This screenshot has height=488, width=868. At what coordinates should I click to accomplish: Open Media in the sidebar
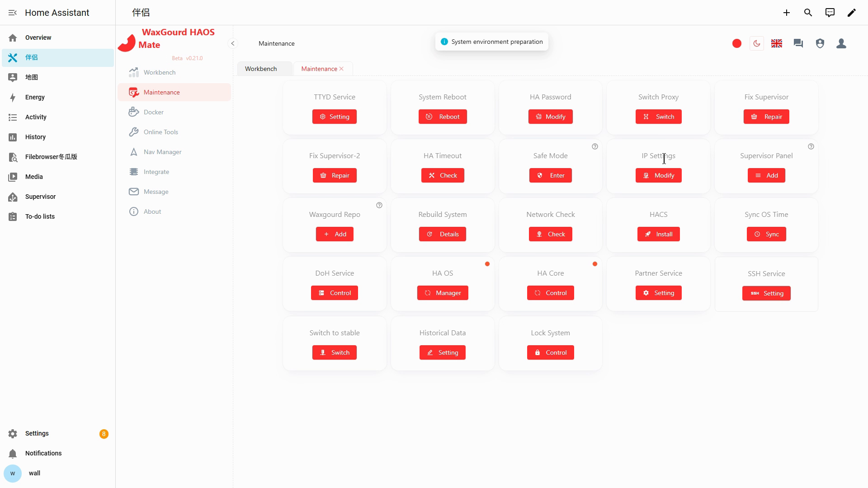click(58, 177)
